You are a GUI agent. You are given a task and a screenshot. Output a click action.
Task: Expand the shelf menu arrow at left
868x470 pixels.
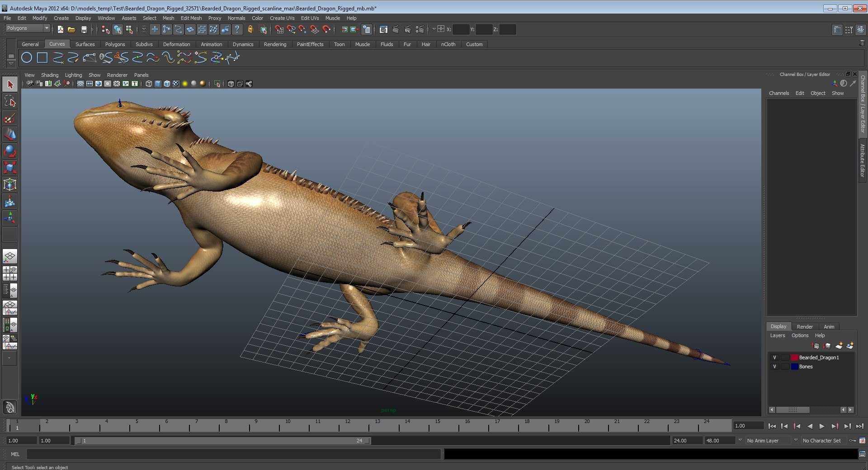click(11, 64)
